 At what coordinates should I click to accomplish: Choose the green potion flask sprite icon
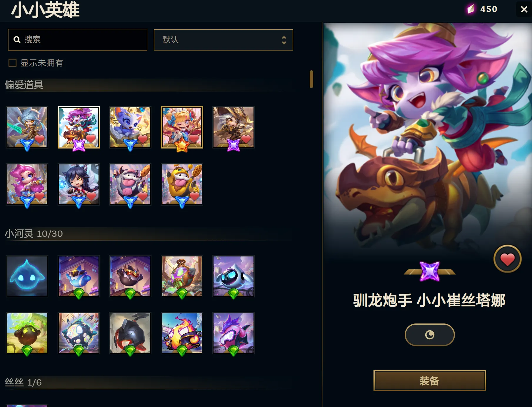(x=182, y=276)
